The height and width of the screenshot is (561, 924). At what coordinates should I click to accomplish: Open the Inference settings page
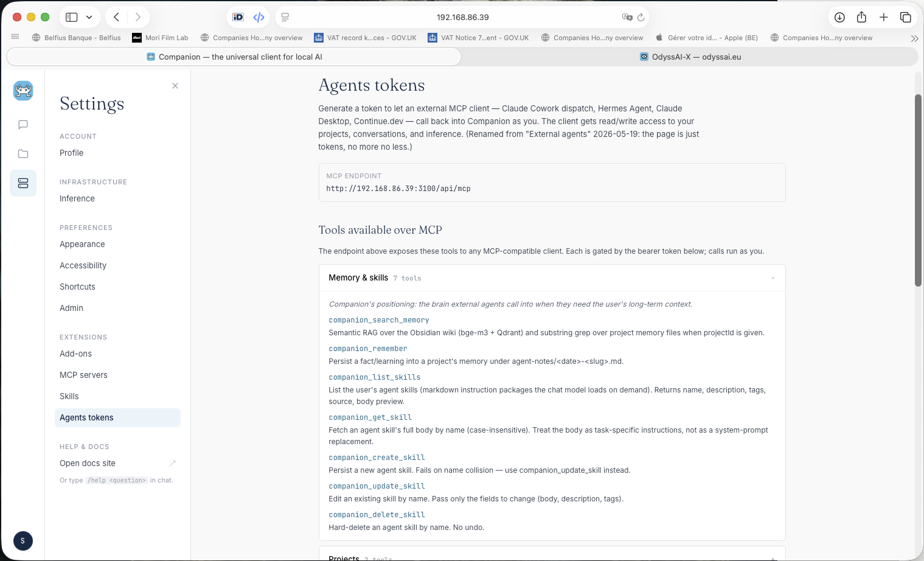(117, 198)
